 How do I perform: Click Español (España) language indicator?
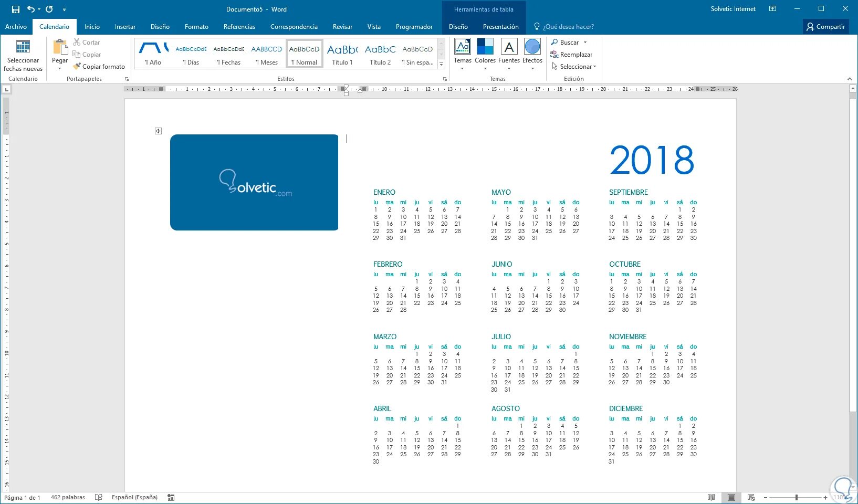pos(134,497)
